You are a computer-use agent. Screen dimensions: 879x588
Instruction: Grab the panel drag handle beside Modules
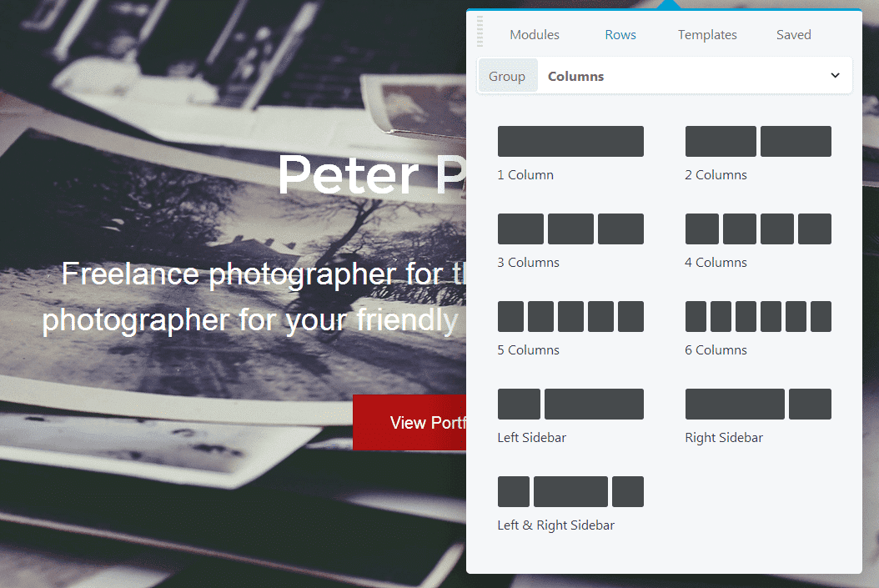pos(480,32)
